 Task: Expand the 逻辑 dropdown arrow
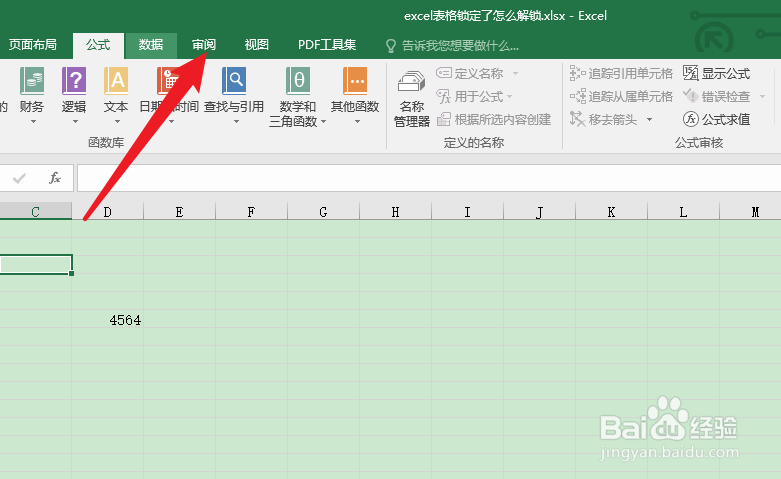click(x=75, y=121)
